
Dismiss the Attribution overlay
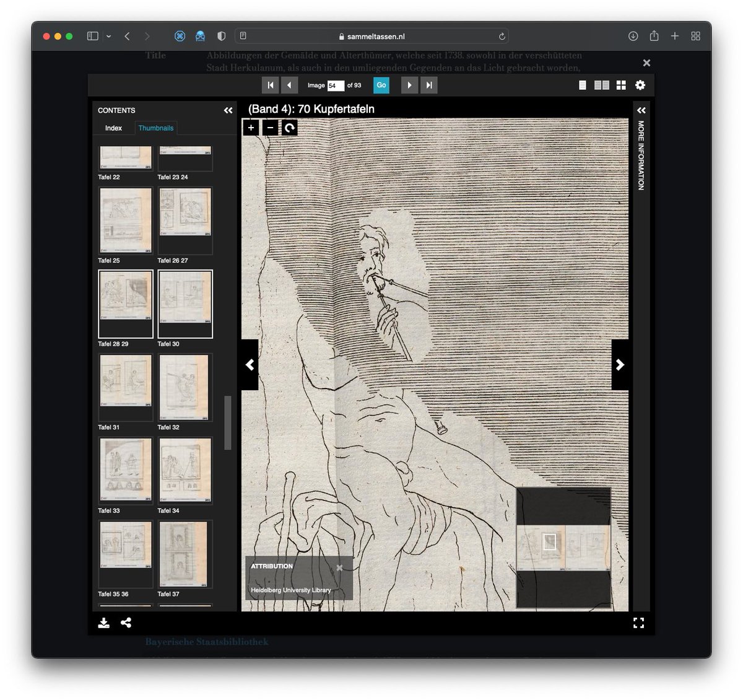(340, 567)
